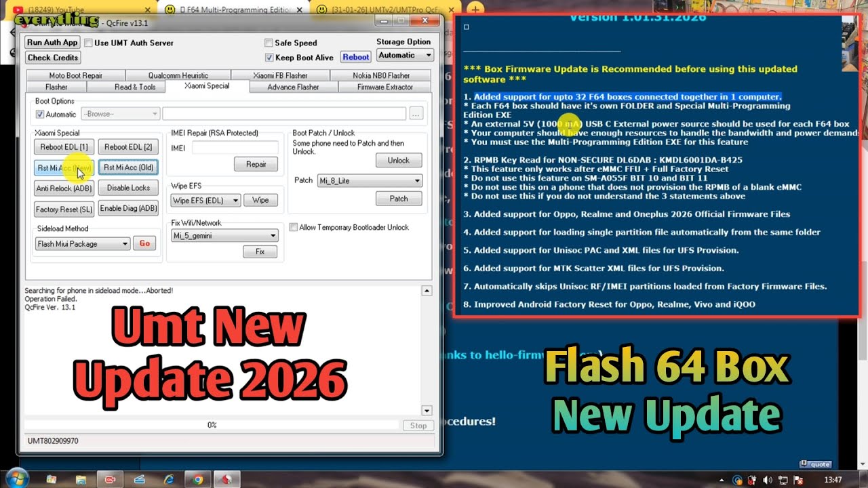The height and width of the screenshot is (488, 868).
Task: Open the Nokia NB0 Flasher tab
Action: (381, 75)
